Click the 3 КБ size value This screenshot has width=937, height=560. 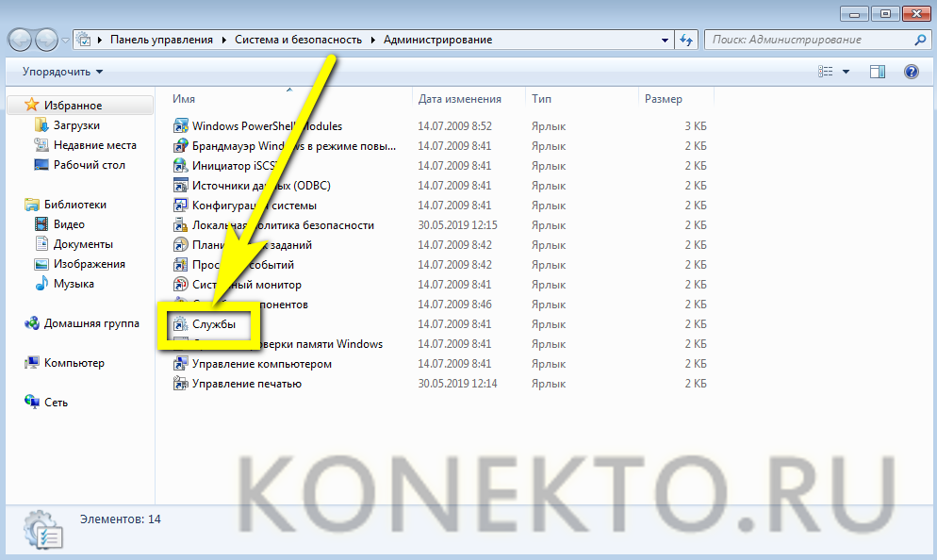click(696, 126)
